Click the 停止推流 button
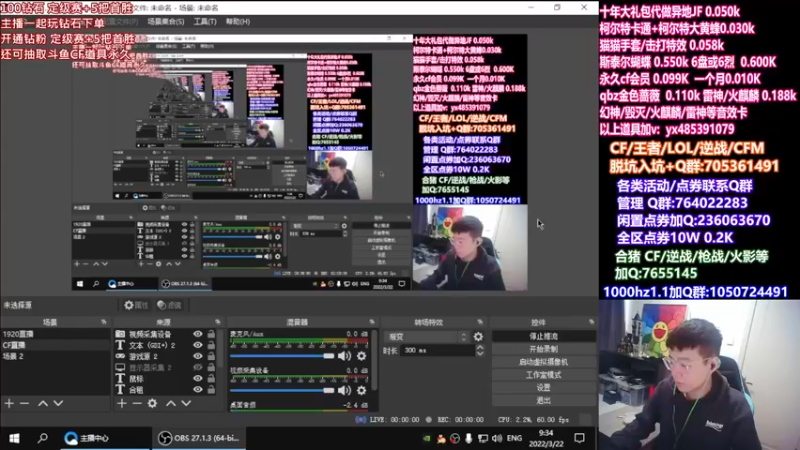Image resolution: width=800 pixels, height=450 pixels. 543,337
